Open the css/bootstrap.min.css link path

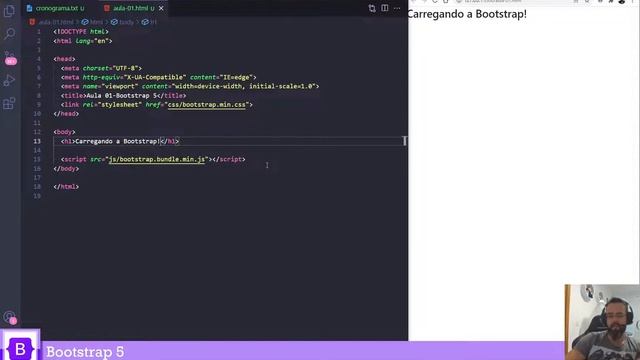(207, 104)
